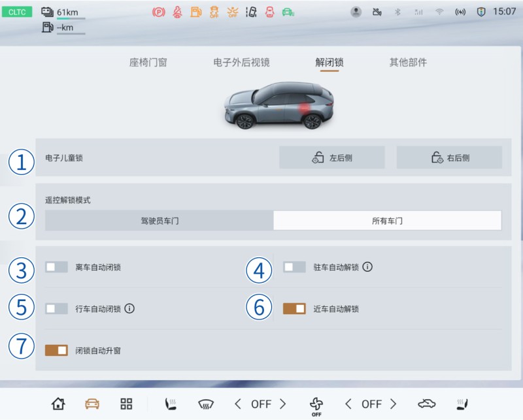
Task: Tap the fuel range --km icon
Action: pyautogui.click(x=47, y=27)
